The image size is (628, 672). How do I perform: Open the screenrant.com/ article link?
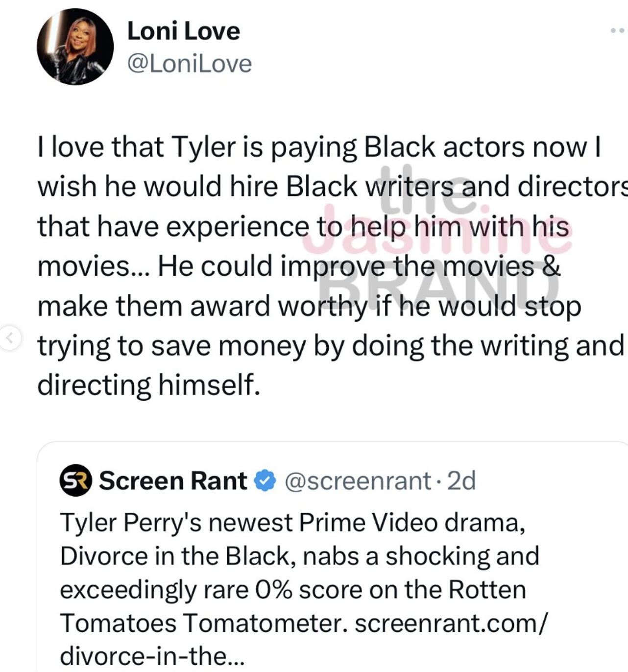[x=451, y=624]
